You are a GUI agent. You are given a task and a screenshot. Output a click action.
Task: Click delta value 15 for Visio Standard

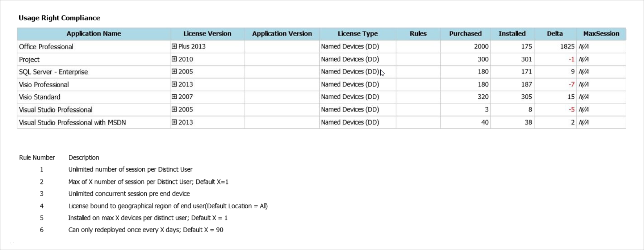coord(571,97)
